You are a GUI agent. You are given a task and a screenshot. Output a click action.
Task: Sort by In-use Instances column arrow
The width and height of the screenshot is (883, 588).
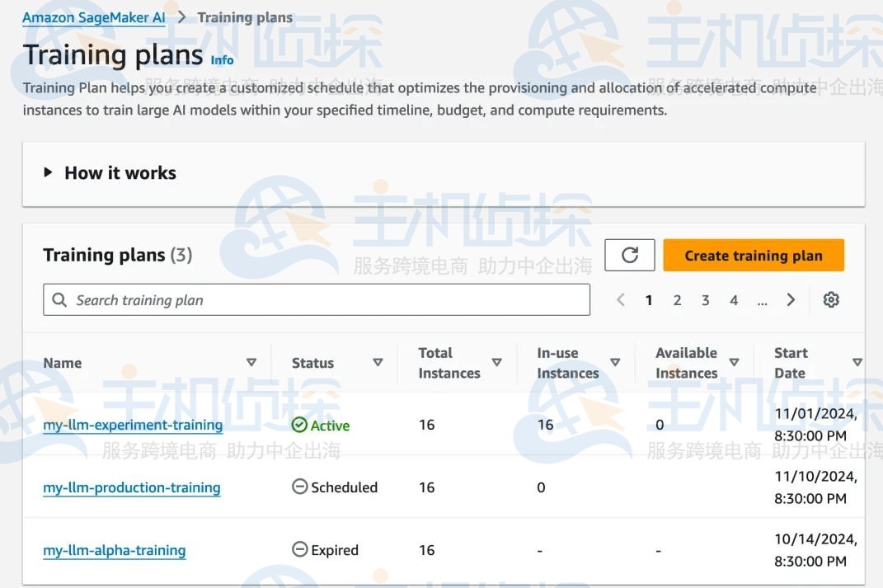point(615,363)
